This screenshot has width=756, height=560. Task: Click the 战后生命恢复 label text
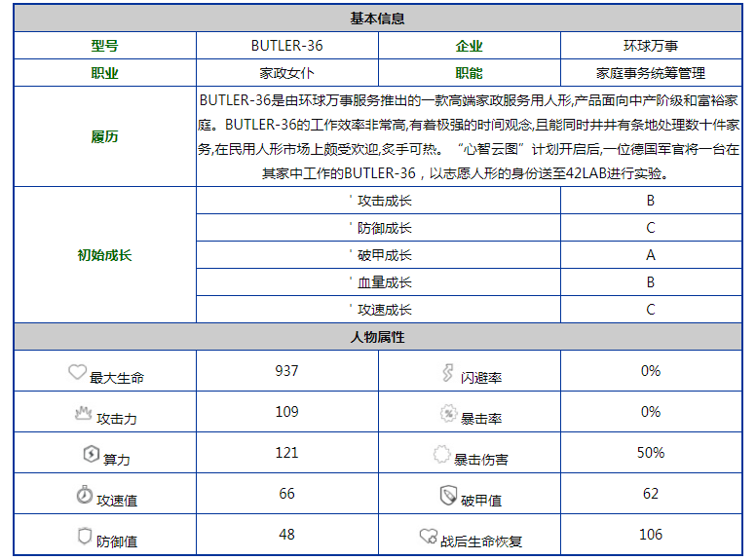481,541
